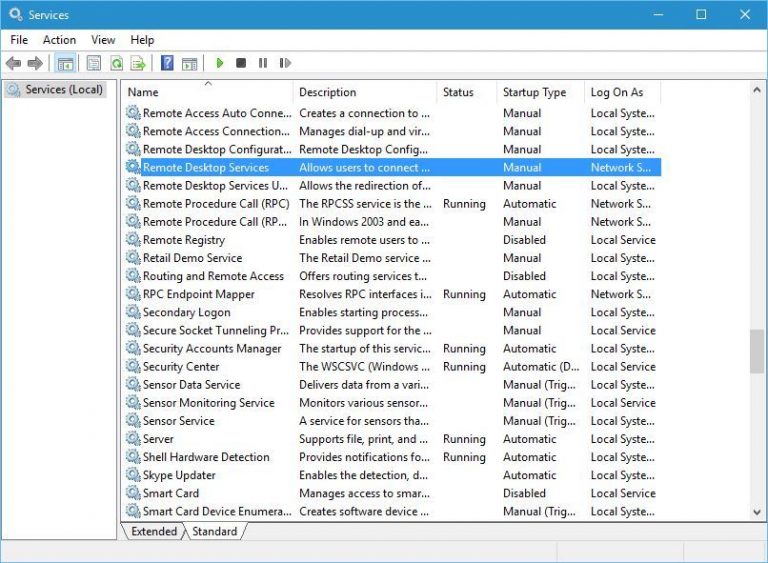Switch to the Standard tab

[x=215, y=531]
